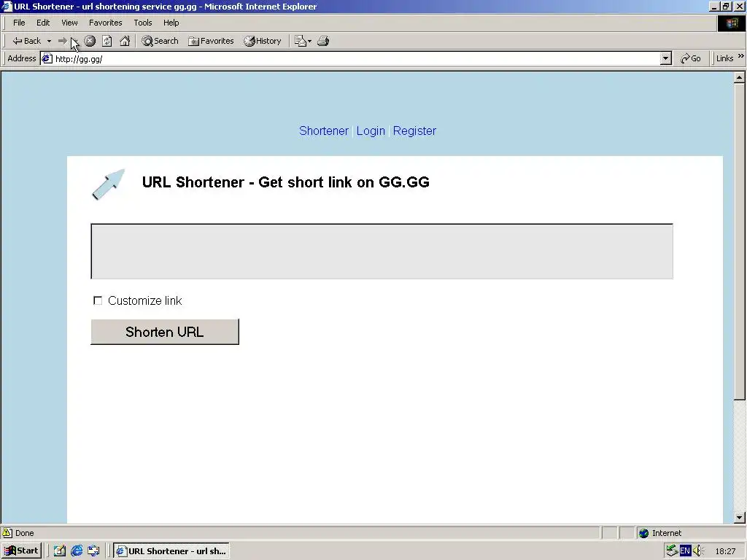Expand the Links toolbar chevron

coord(741,56)
